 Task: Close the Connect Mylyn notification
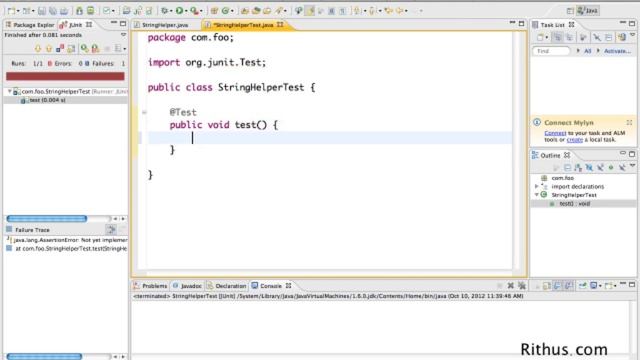629,122
